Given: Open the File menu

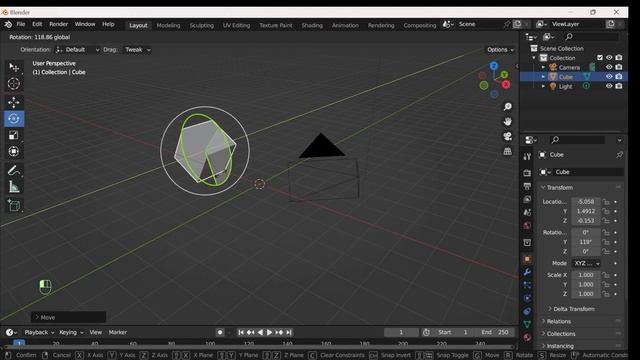Looking at the screenshot, I should pyautogui.click(x=21, y=24).
